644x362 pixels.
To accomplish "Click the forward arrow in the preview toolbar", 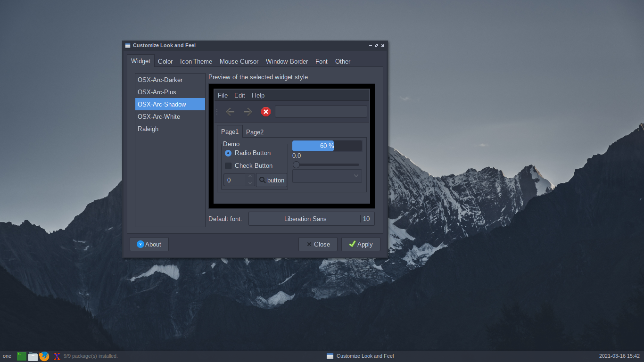I will tap(248, 112).
